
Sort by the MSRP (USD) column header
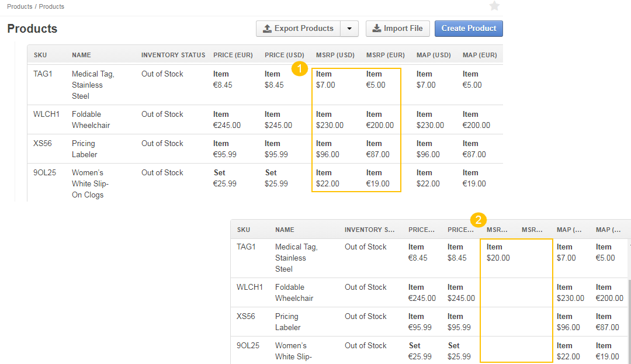[x=335, y=56]
